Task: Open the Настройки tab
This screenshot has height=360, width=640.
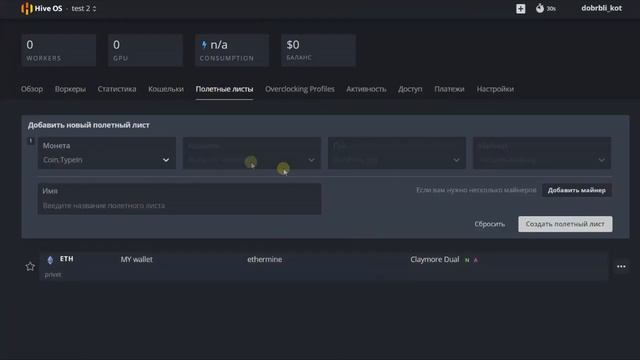Action: pos(495,89)
